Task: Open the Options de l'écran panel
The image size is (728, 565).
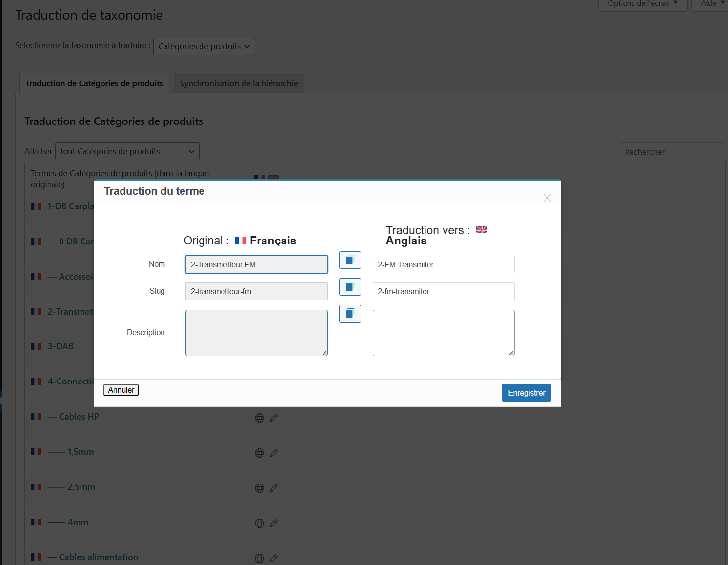Action: click(642, 4)
